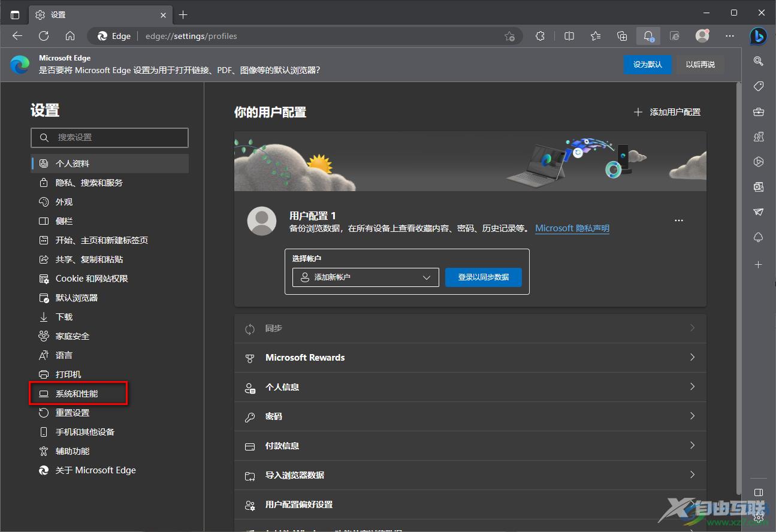Click the settings page vertical scrollbar
This screenshot has height=532, width=776.
738,288
